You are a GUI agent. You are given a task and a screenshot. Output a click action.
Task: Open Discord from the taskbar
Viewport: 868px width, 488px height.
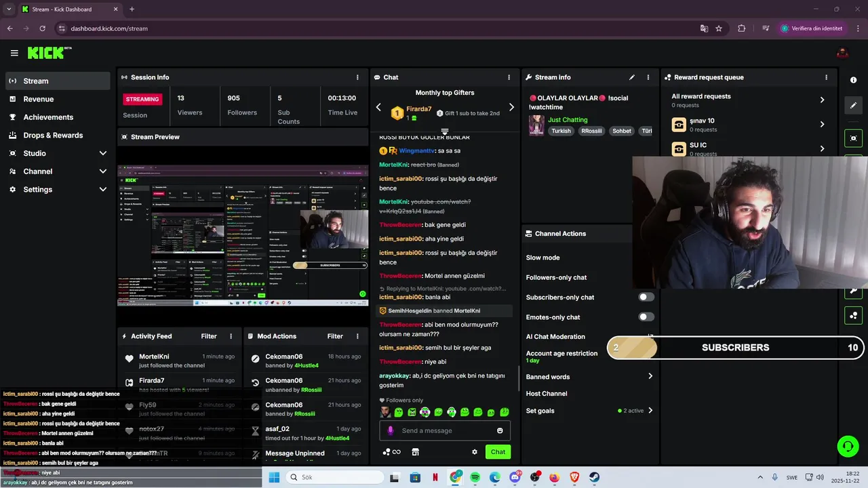coord(515,477)
